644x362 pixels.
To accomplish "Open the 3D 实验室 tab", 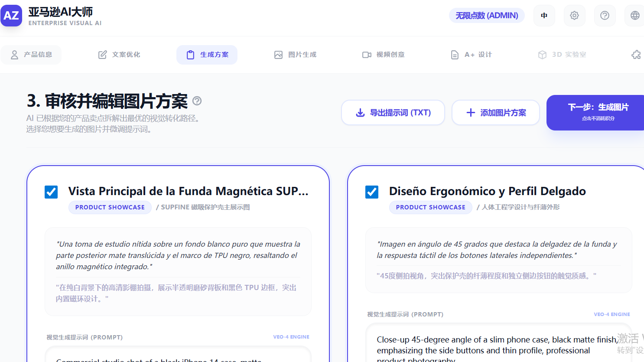I will [562, 55].
